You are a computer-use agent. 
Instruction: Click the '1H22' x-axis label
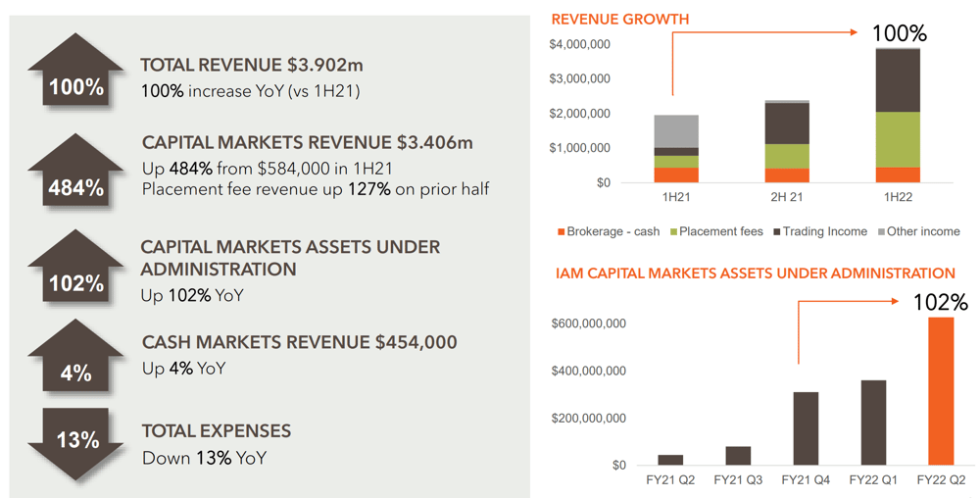(x=898, y=197)
